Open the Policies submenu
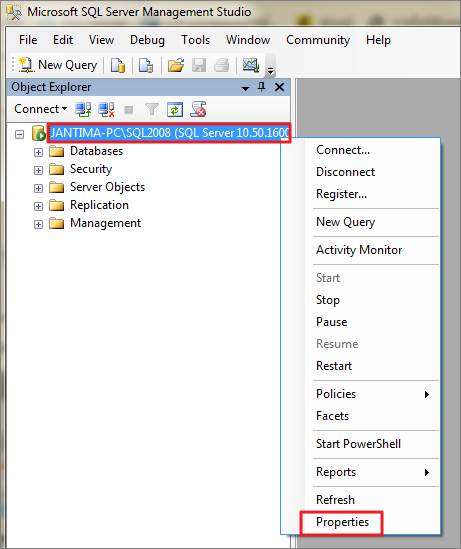Viewport: 461px width, 549px height. (361, 394)
